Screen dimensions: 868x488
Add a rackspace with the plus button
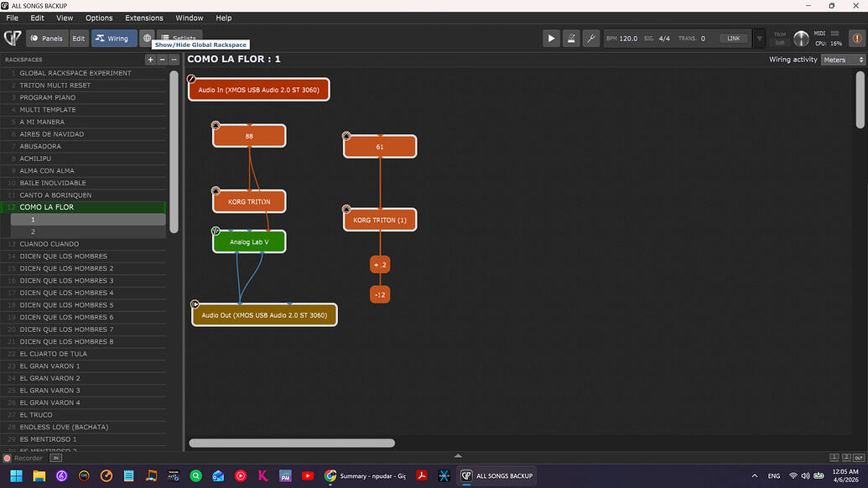[x=150, y=60]
